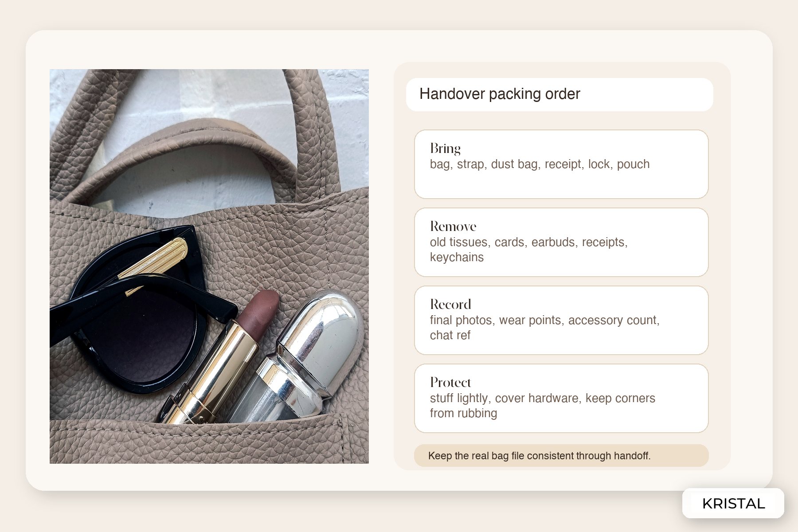Screen dimensions: 798x532
Task: Click the KRISTAL brand badge
Action: pyautogui.click(x=733, y=503)
